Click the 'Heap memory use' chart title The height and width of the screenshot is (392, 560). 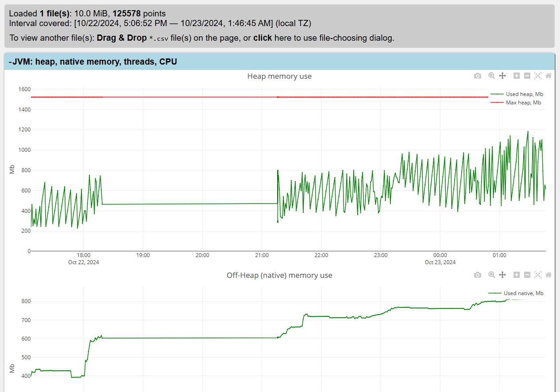tap(279, 76)
